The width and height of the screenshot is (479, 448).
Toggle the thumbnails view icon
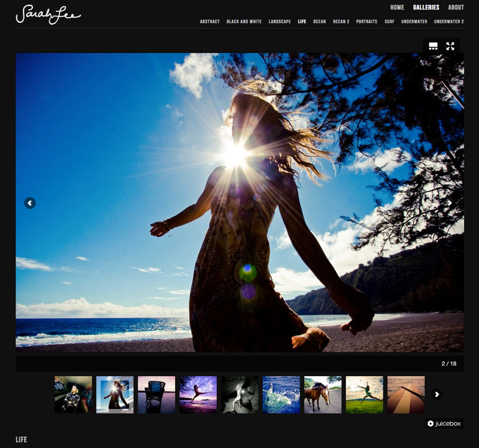(x=433, y=46)
